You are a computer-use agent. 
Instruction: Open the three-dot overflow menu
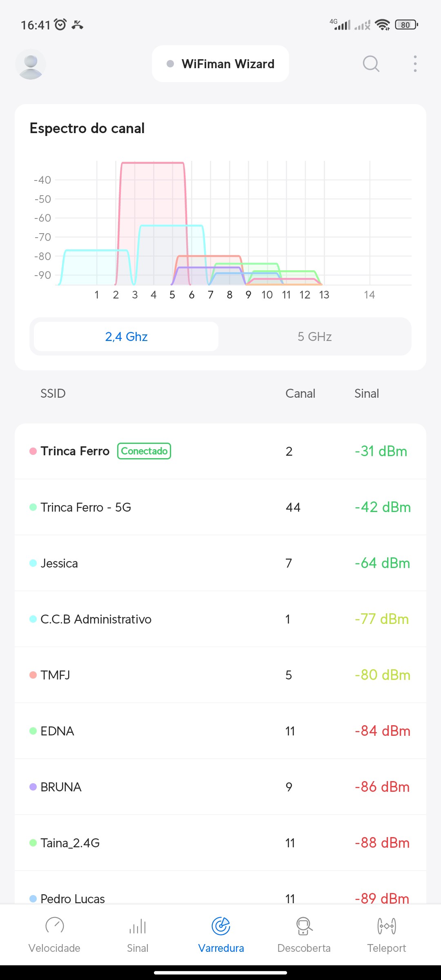(415, 64)
